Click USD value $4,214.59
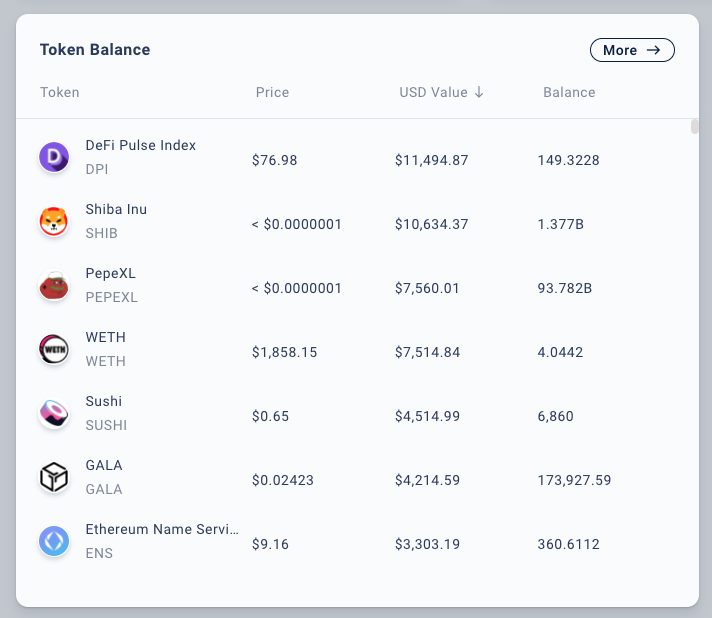Viewport: 712px width, 618px height. [x=427, y=480]
